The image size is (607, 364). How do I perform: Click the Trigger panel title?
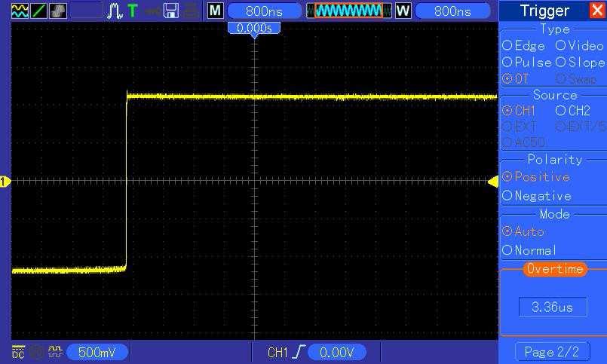[544, 11]
